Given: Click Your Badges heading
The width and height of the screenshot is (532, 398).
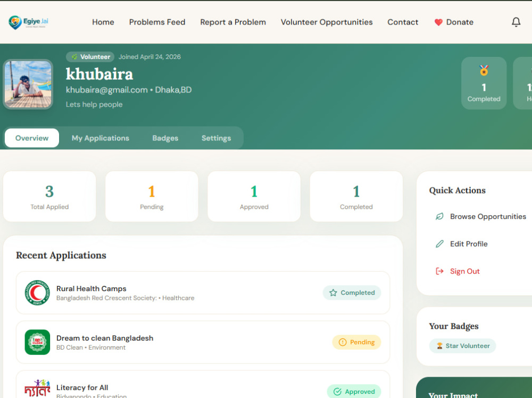Looking at the screenshot, I should pyautogui.click(x=454, y=326).
